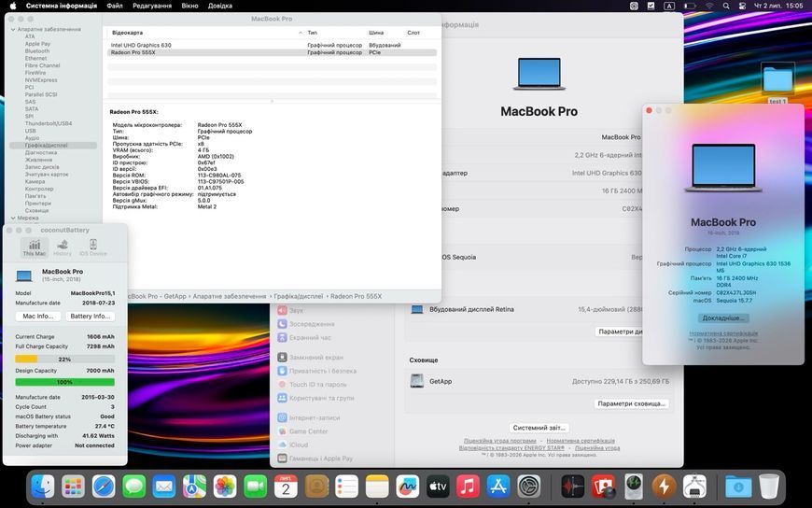Select the Intel UHD Graphics 630 table row
The width and height of the screenshot is (812, 508).
coord(272,45)
